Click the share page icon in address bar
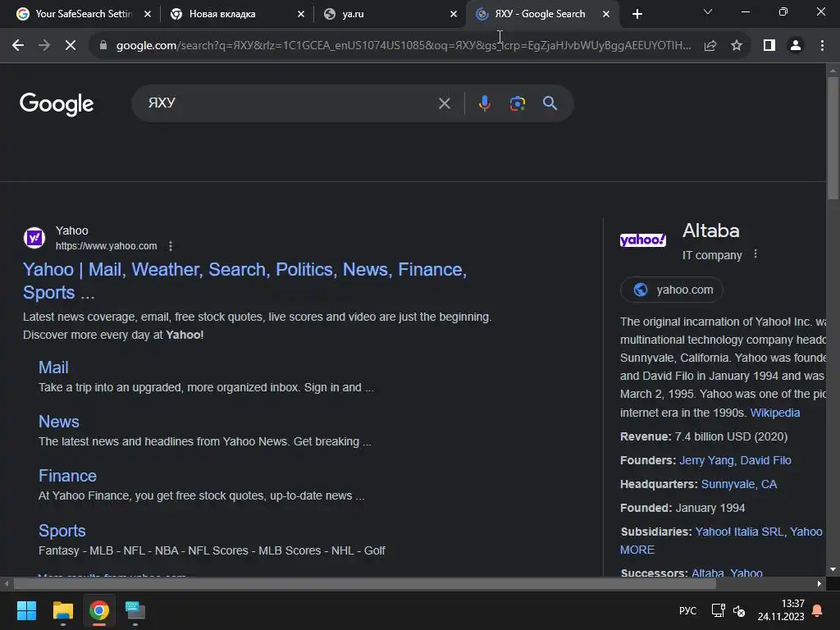Screen dimensions: 840x630 [710, 46]
